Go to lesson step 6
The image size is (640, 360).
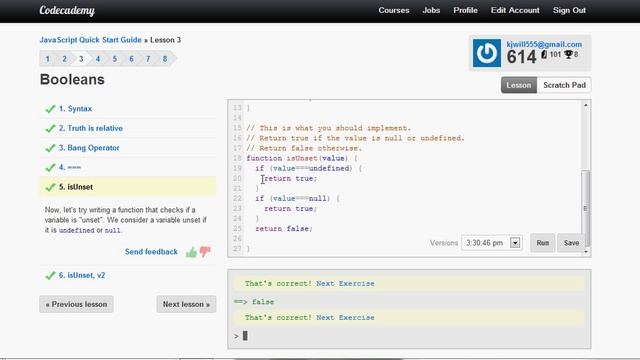pyautogui.click(x=131, y=59)
